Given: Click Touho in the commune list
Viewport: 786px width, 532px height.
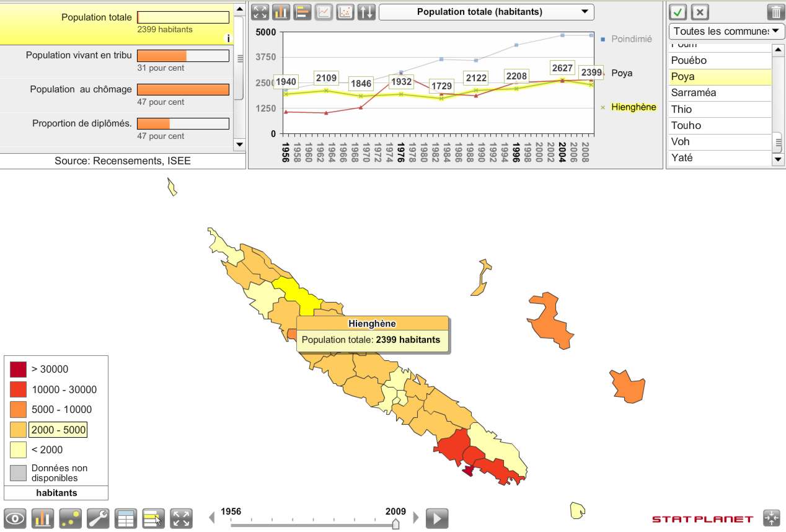Looking at the screenshot, I should (x=686, y=125).
